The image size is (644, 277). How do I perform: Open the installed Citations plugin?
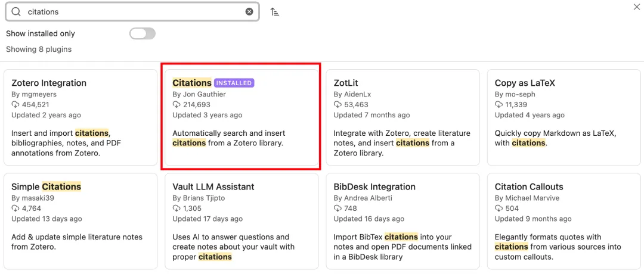pyautogui.click(x=241, y=117)
